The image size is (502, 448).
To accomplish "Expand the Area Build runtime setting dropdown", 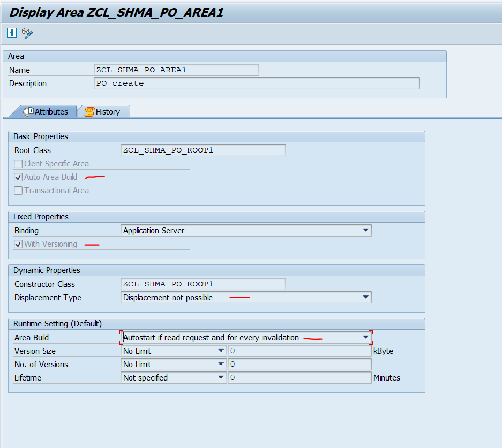I will pos(366,337).
